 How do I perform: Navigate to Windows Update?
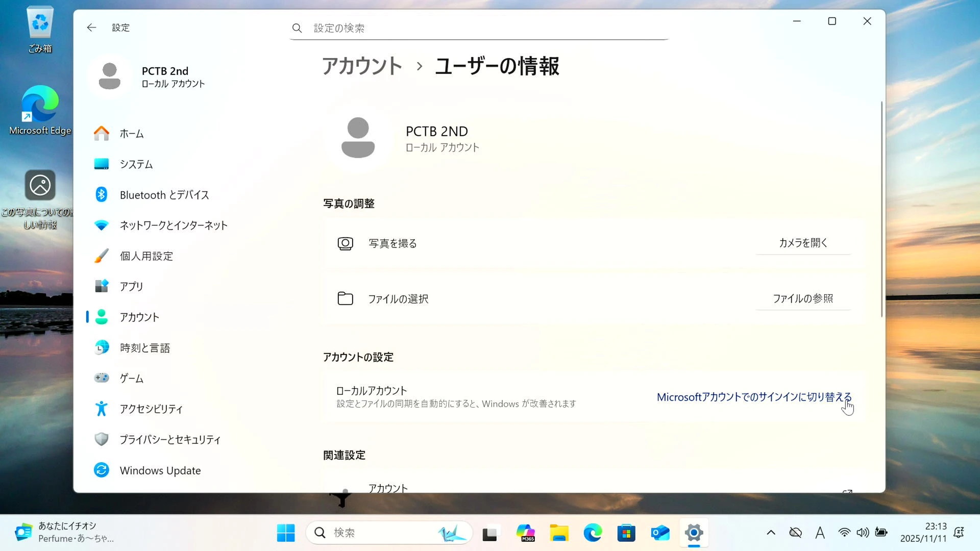[x=160, y=470]
